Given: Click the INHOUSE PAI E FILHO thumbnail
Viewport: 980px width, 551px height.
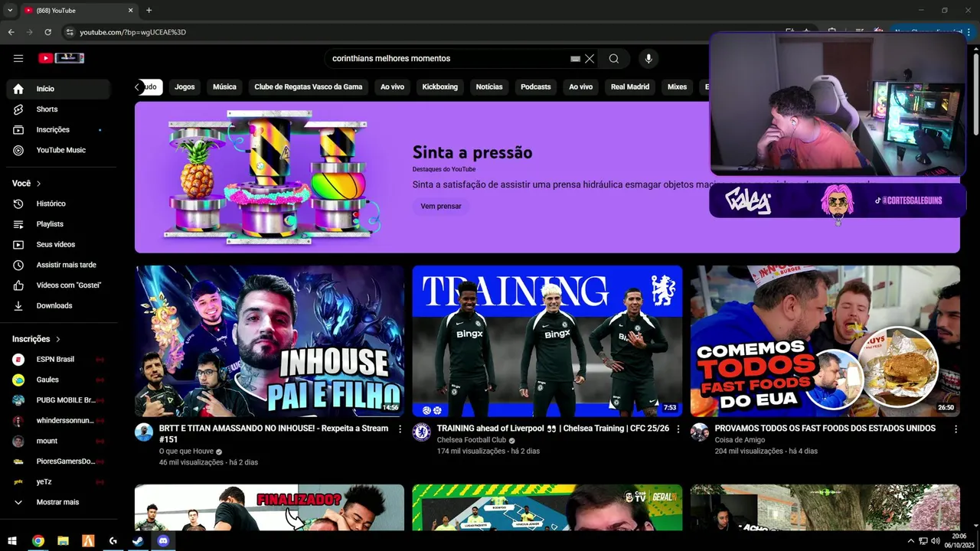Looking at the screenshot, I should [x=269, y=341].
